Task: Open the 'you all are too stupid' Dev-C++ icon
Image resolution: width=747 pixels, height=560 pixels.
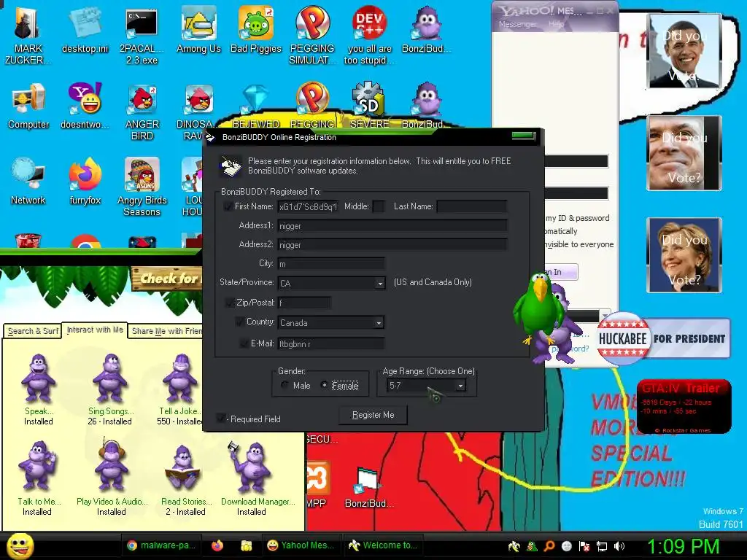Action: pyautogui.click(x=369, y=35)
